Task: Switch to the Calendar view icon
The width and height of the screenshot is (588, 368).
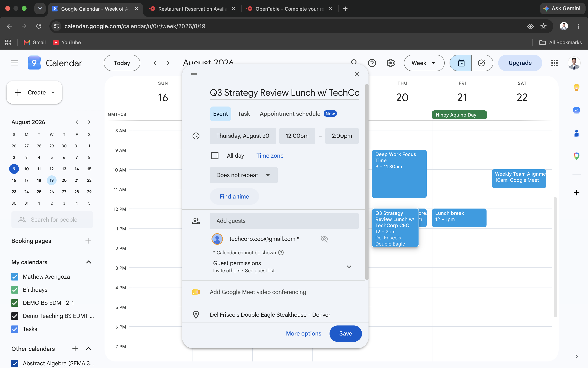Action: (x=461, y=63)
